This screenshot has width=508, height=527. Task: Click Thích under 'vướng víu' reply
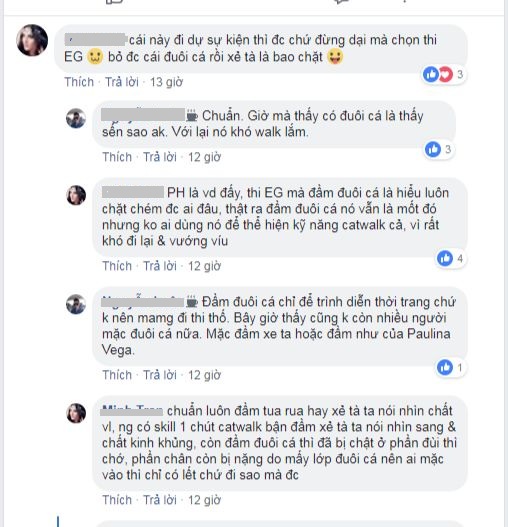coord(117,266)
